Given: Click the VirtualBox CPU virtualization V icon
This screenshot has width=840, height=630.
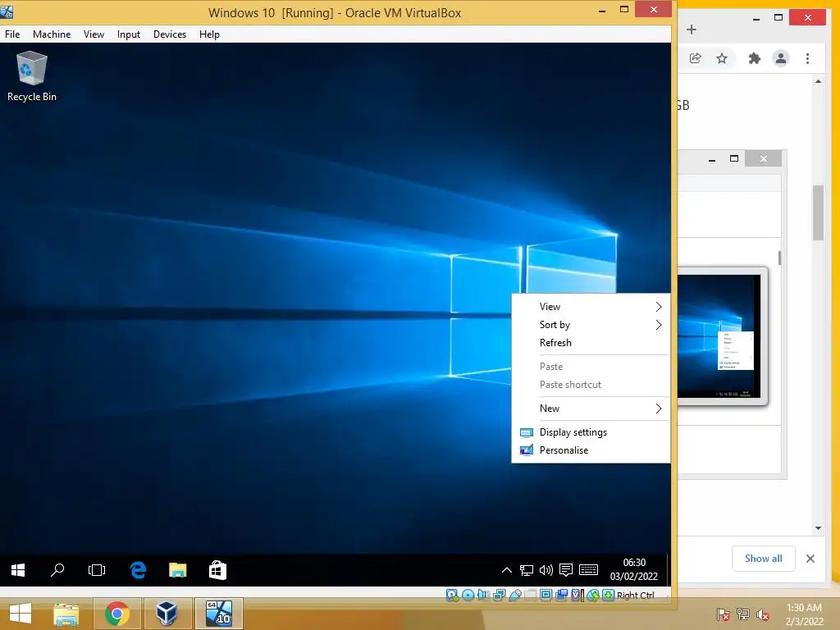Looking at the screenshot, I should tap(577, 596).
